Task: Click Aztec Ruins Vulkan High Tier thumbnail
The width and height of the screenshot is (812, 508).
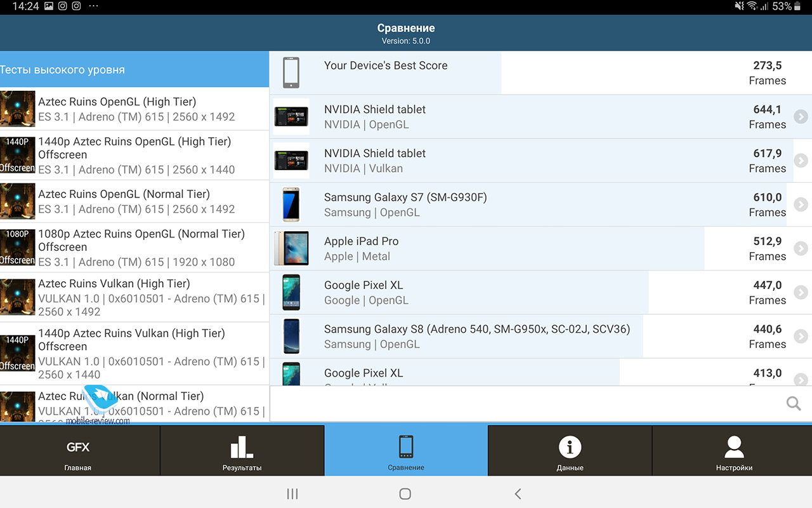Action: click(x=18, y=297)
